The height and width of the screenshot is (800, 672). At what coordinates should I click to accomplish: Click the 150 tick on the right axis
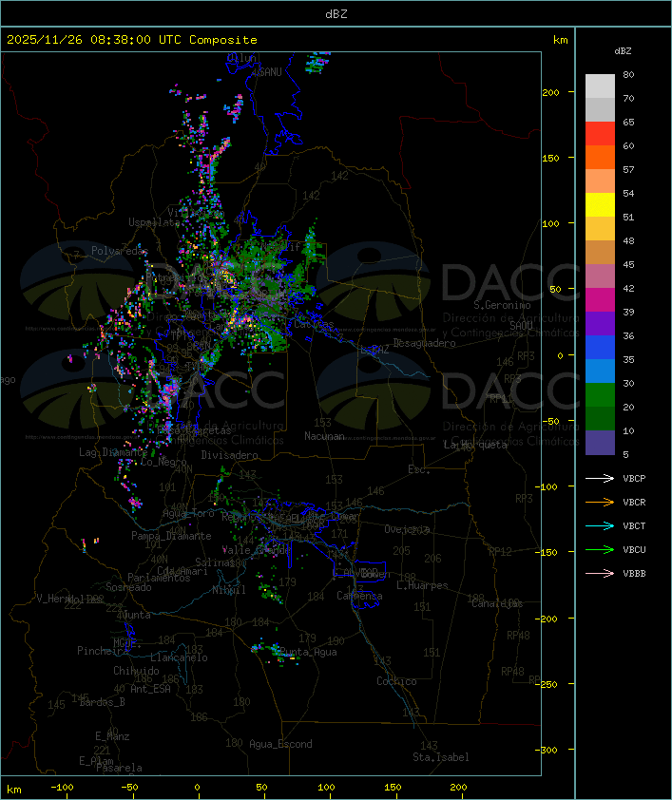[x=550, y=158]
